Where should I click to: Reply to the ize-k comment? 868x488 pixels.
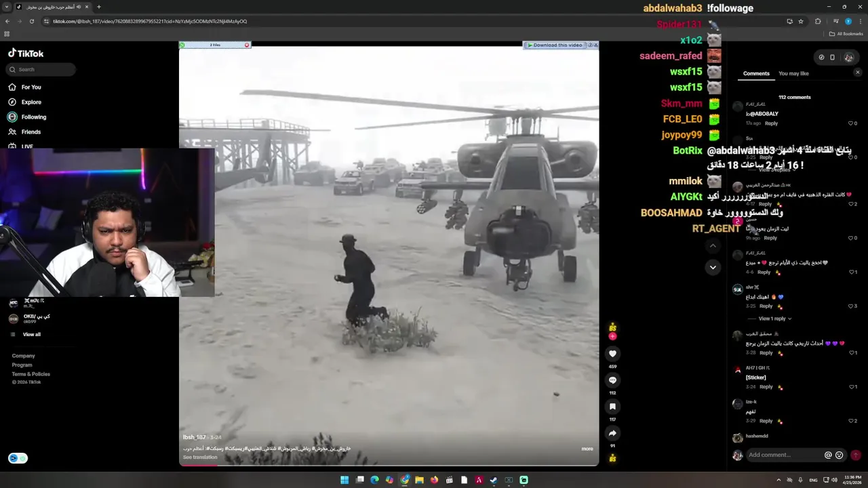point(766,421)
